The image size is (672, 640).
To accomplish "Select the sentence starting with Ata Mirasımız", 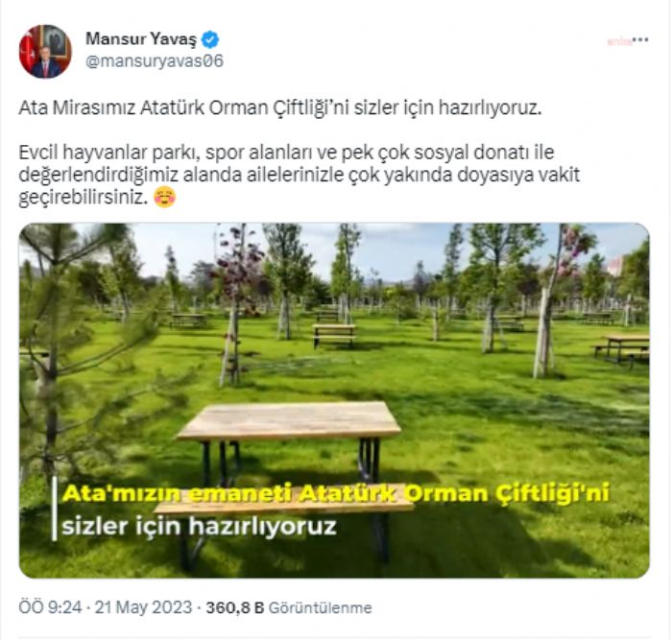I will 280,108.
